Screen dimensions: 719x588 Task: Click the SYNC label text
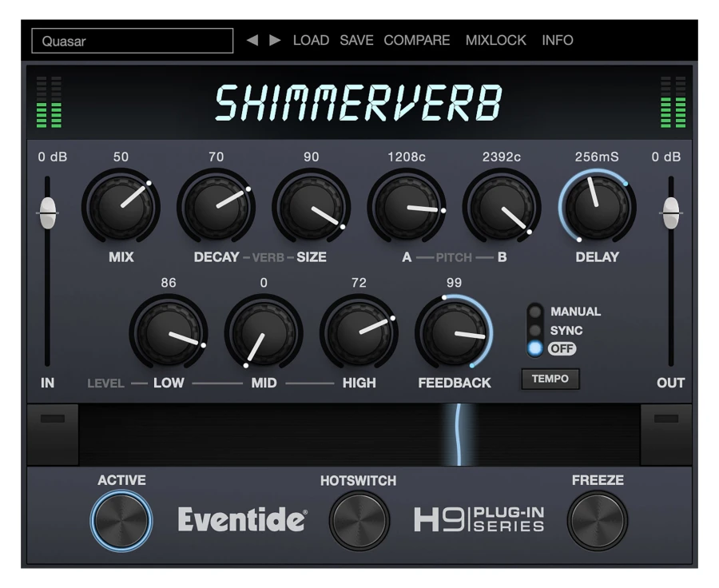(x=566, y=330)
